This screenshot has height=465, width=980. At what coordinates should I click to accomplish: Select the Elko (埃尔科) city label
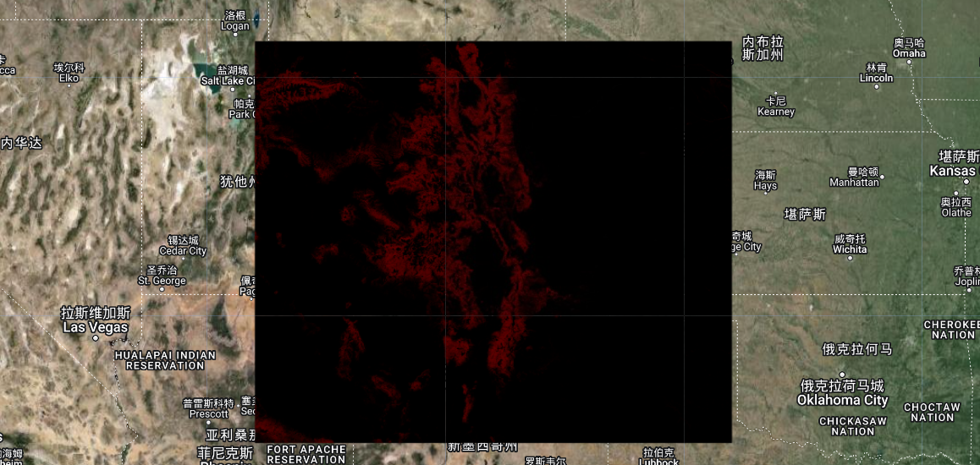click(x=69, y=73)
